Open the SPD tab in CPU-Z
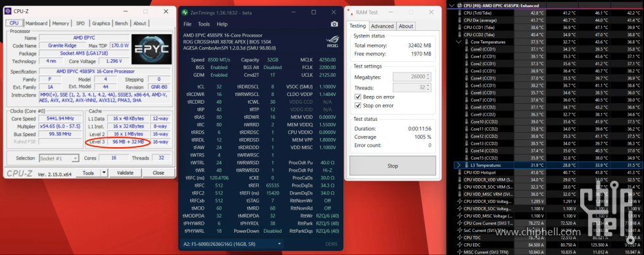 pyautogui.click(x=80, y=24)
